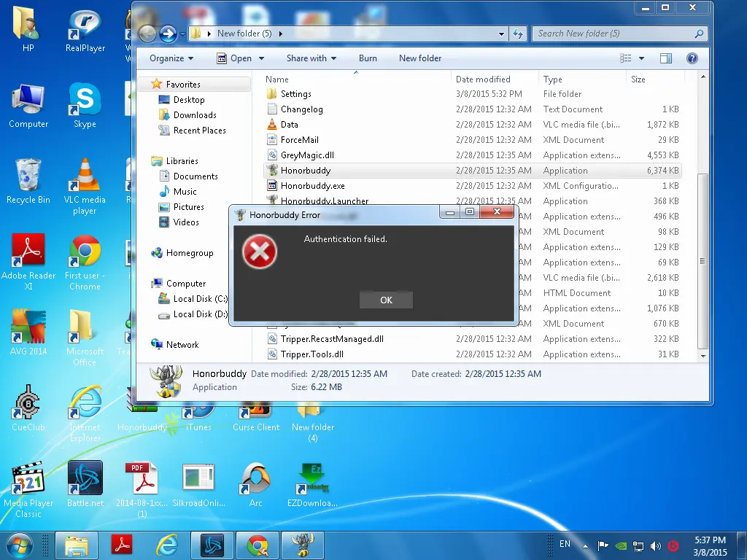Click the New folder toolbar button
This screenshot has height=560, width=747.
pyautogui.click(x=421, y=58)
